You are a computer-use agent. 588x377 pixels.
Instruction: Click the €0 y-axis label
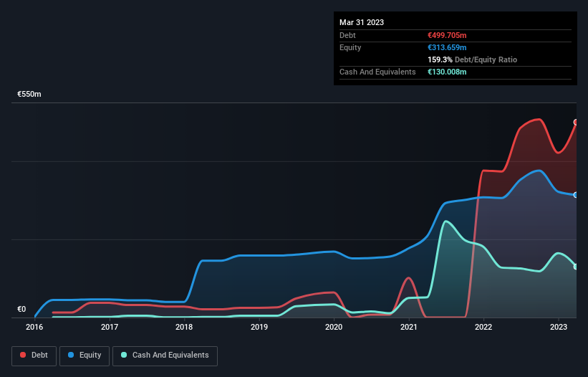point(21,309)
